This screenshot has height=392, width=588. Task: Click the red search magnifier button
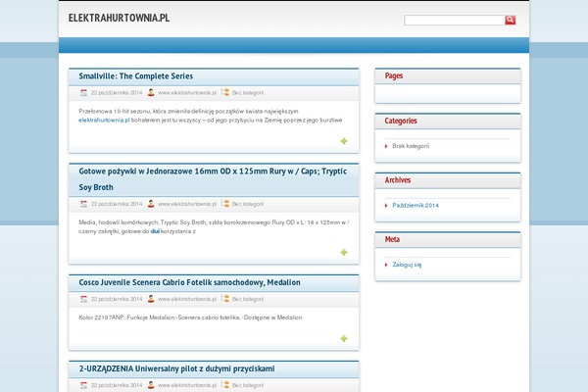point(510,20)
